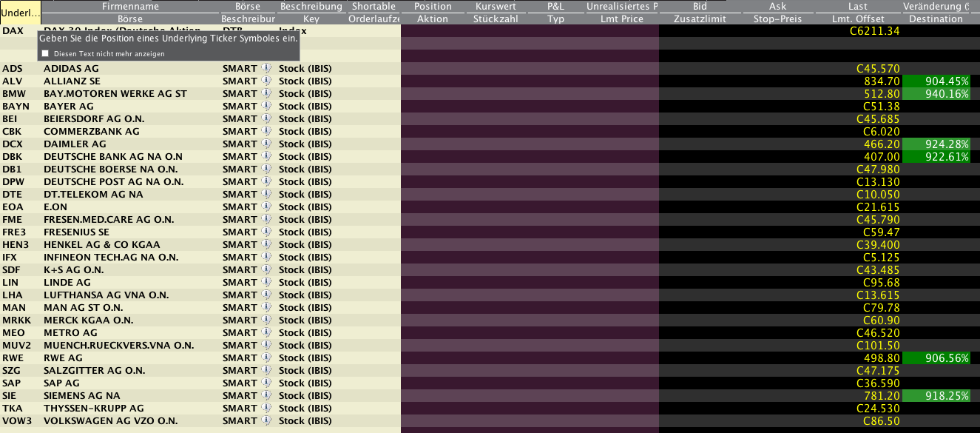Screen dimensions: 980x433
Task: Open the info icon for LINDE AG
Action: [x=266, y=283]
